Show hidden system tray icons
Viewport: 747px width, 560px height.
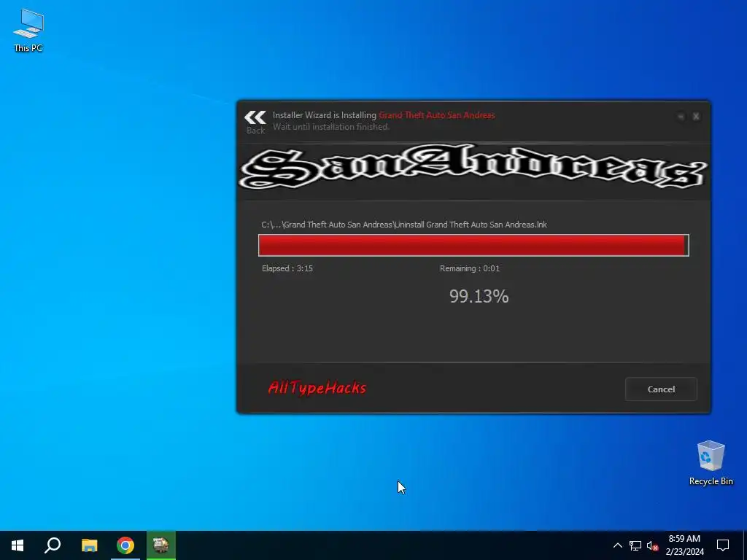[617, 545]
